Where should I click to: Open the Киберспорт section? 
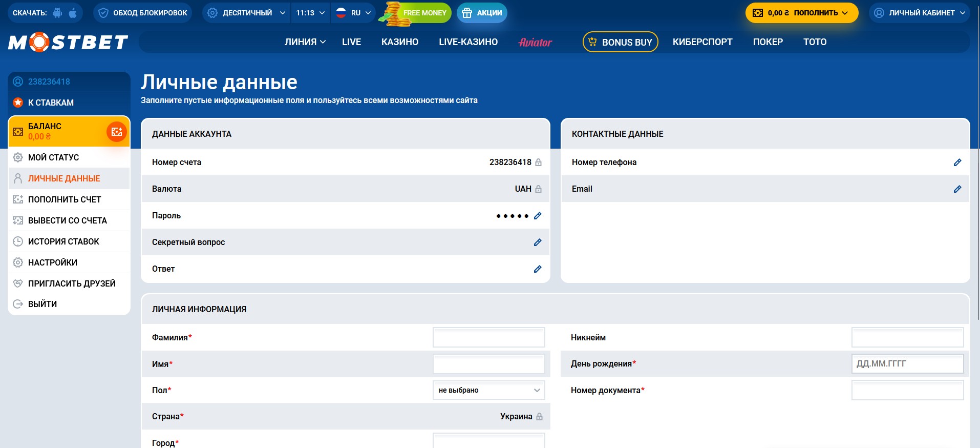(x=702, y=42)
